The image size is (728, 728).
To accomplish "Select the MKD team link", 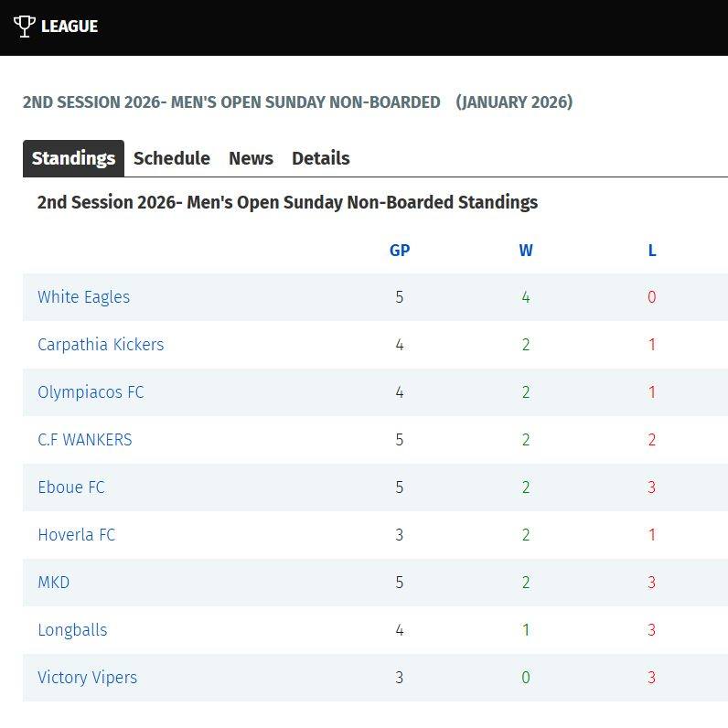I will (x=53, y=583).
